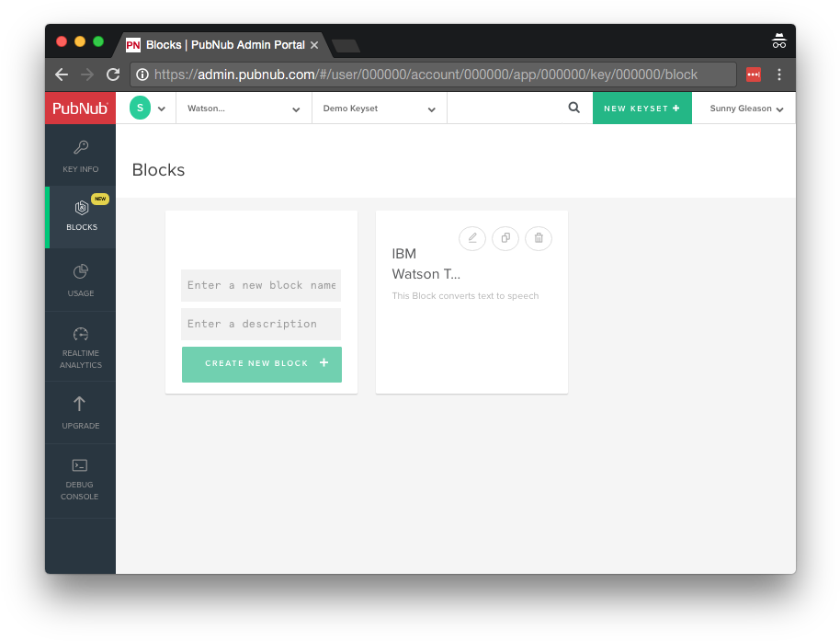Screen dimensions: 840x641
Task: Open Usage section in sidebar
Action: (81, 280)
